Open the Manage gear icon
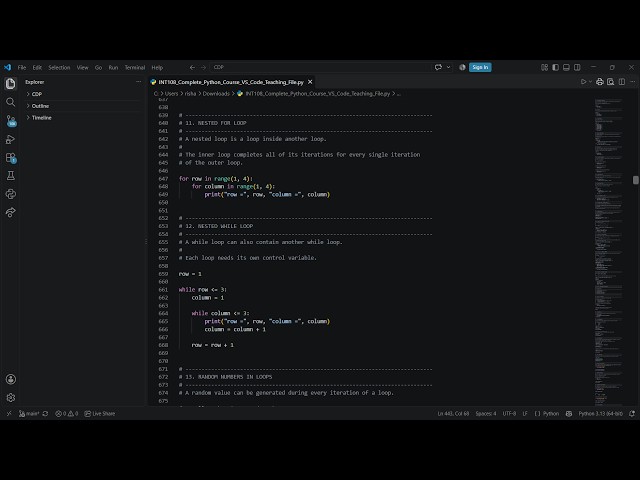 [11, 397]
